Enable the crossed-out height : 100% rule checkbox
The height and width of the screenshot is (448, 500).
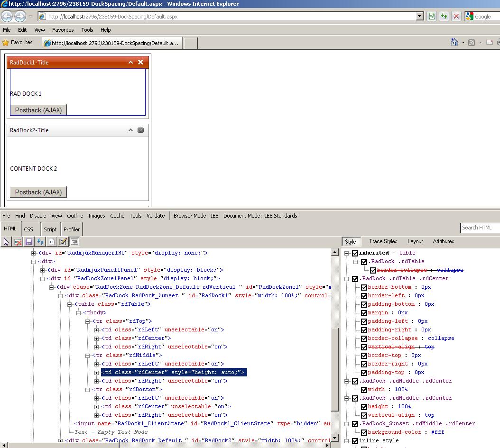pyautogui.click(x=364, y=407)
